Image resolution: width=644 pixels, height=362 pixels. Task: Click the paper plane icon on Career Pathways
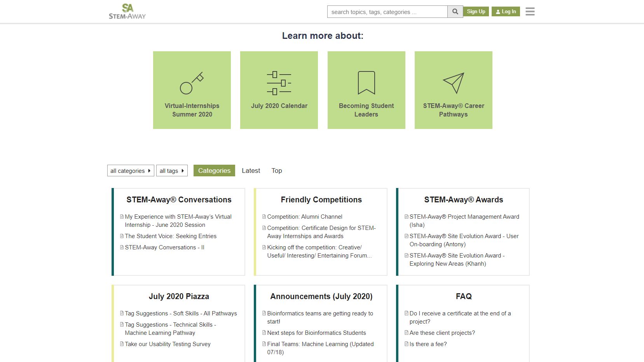(x=453, y=82)
